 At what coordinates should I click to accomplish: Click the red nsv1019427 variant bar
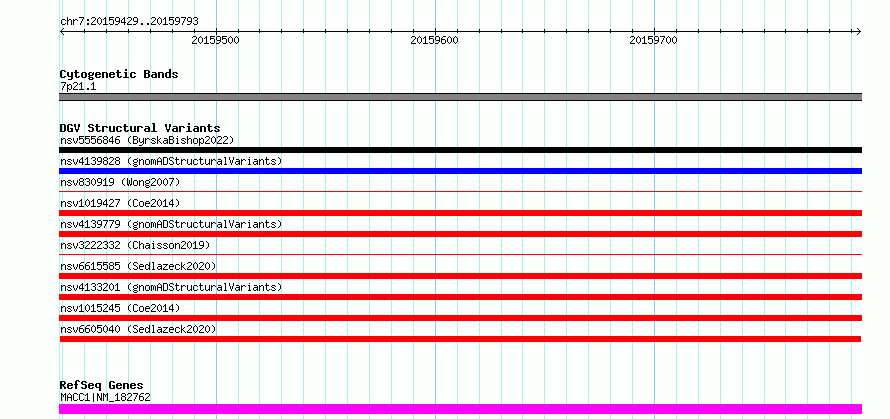pos(460,213)
